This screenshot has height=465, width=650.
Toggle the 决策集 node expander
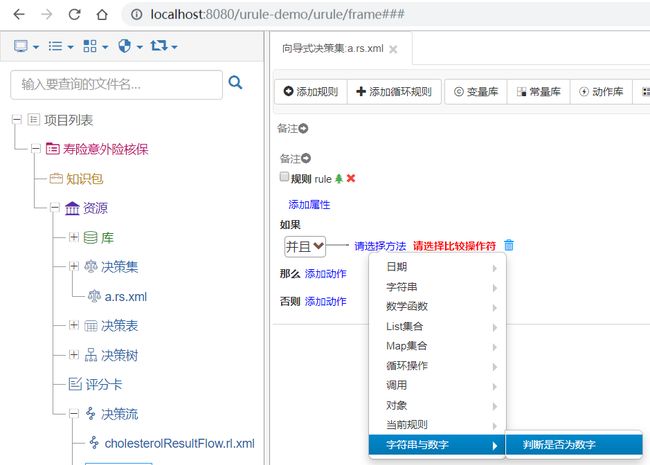click(x=74, y=266)
